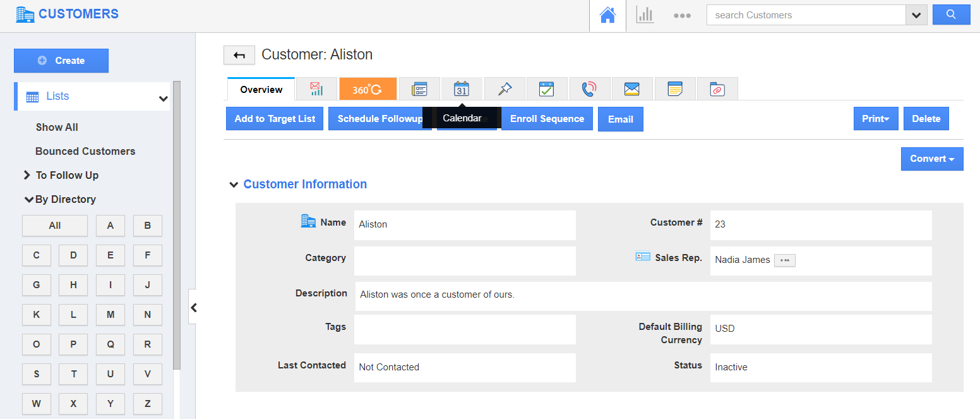Click the blue search magnifier button
This screenshot has height=419, width=980.
(x=951, y=15)
